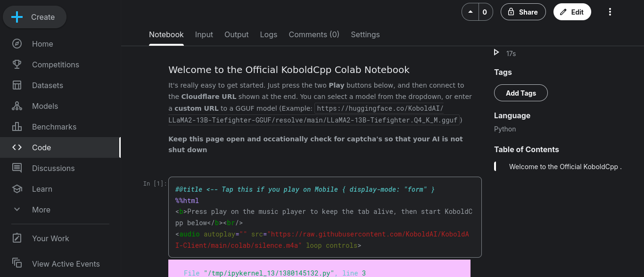Open the Datasets table icon
Screen dimensions: 644x277
tap(17, 85)
